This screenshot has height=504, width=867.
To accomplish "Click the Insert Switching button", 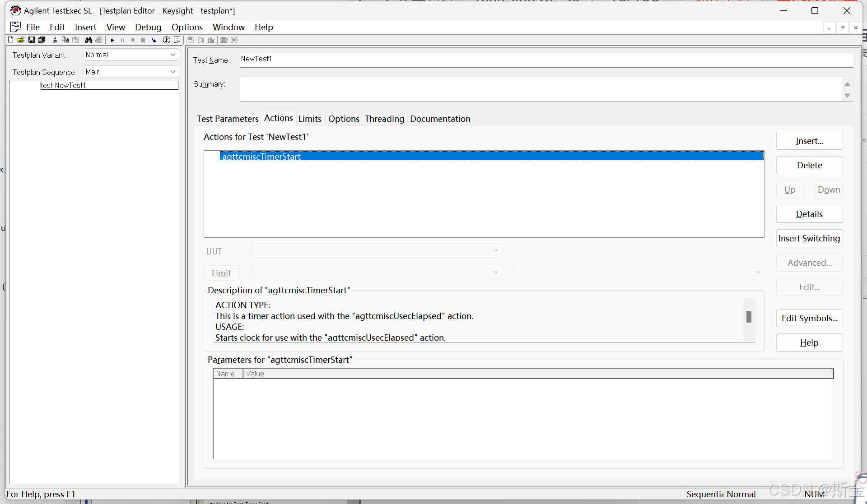I will pyautogui.click(x=809, y=239).
